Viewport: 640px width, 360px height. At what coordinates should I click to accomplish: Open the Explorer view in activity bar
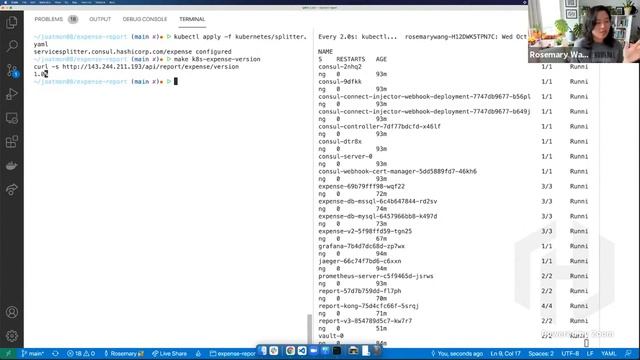coord(11,22)
